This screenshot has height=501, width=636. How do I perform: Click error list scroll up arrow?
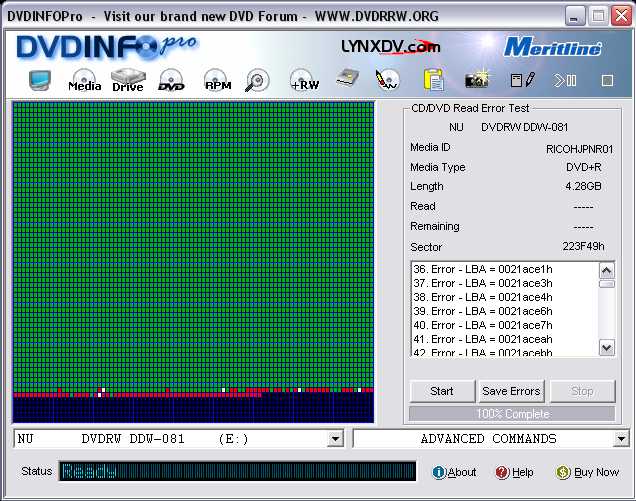coord(607,270)
